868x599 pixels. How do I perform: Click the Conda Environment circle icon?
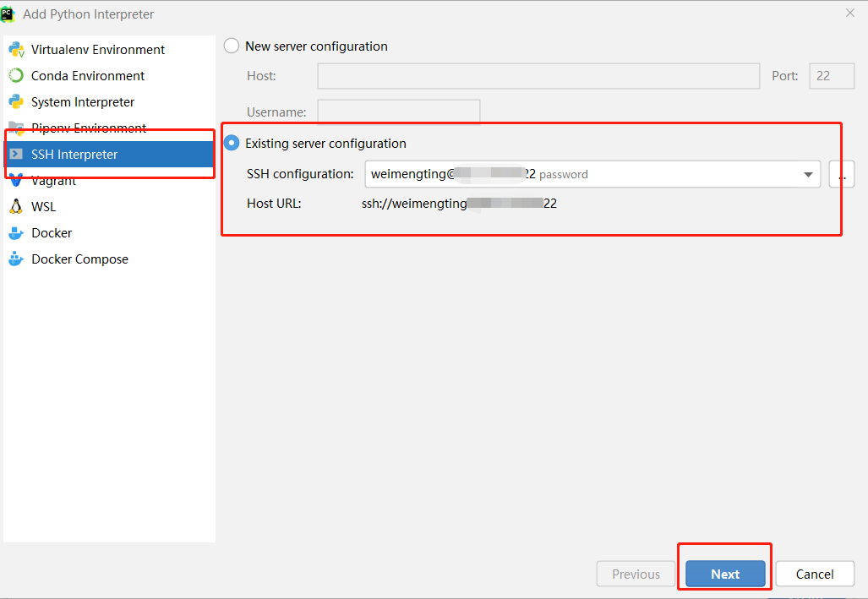coord(16,75)
